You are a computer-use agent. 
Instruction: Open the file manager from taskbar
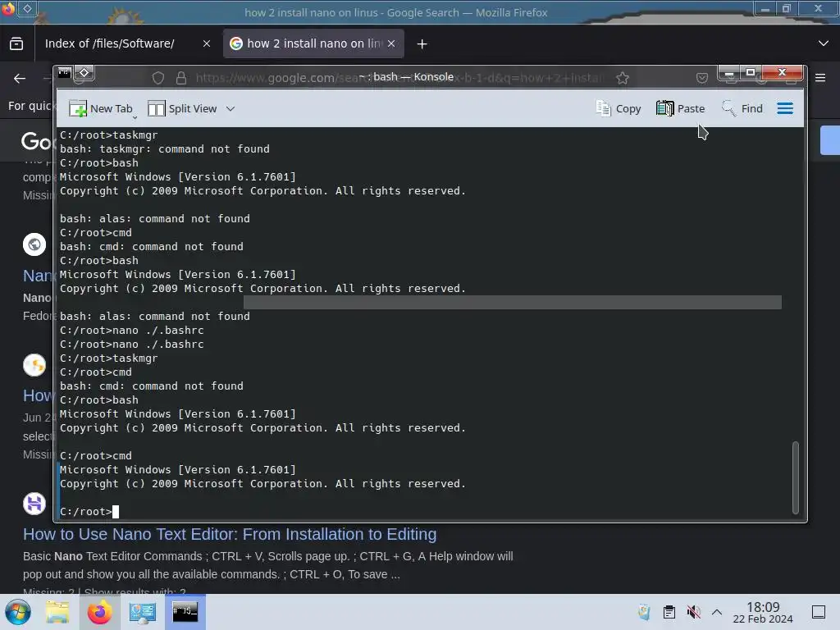[57, 612]
